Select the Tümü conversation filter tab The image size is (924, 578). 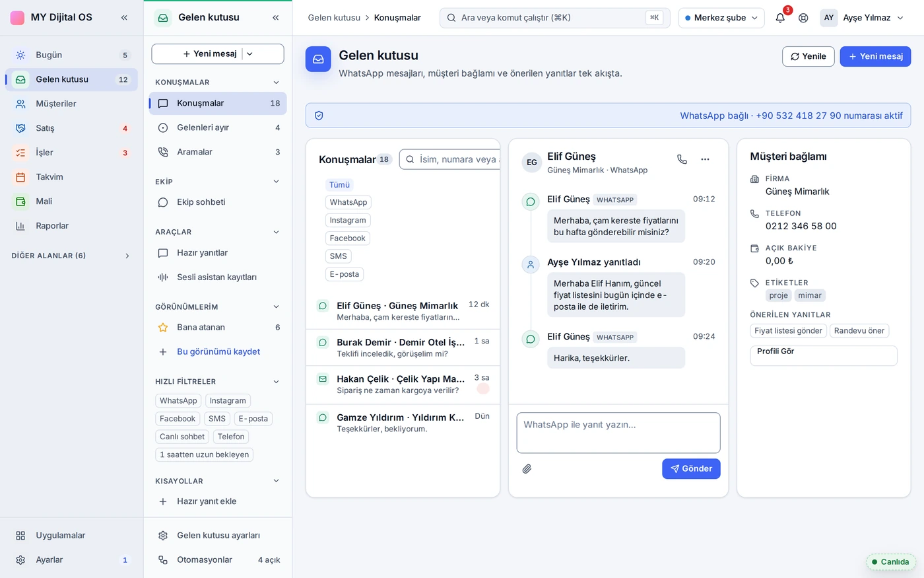point(339,185)
